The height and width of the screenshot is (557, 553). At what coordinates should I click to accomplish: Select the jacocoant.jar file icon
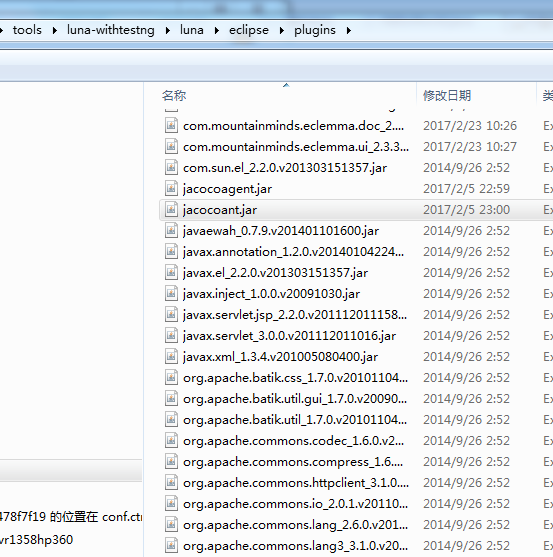click(171, 209)
